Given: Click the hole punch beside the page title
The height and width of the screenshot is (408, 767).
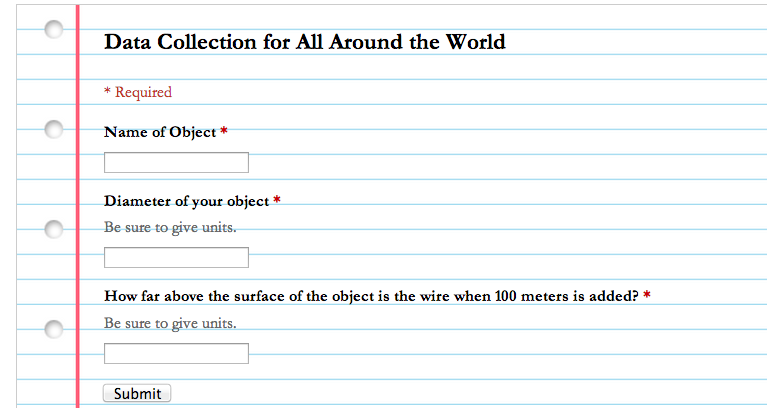Looking at the screenshot, I should (x=54, y=29).
